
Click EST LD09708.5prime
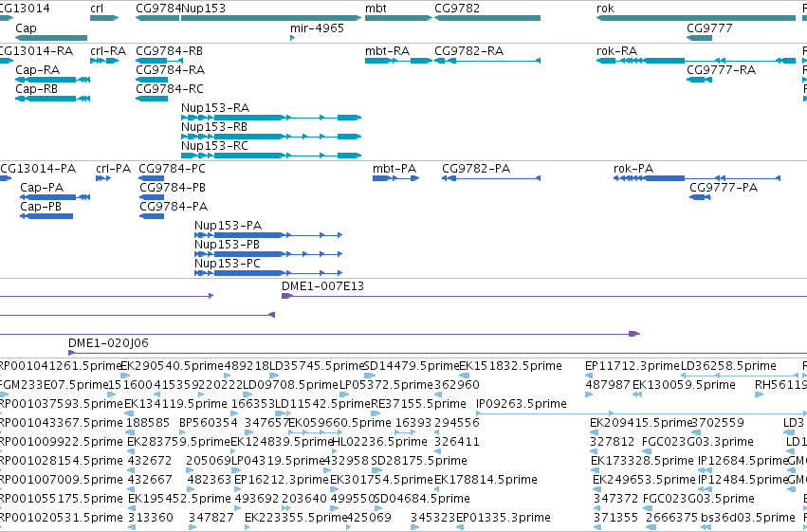(291, 385)
